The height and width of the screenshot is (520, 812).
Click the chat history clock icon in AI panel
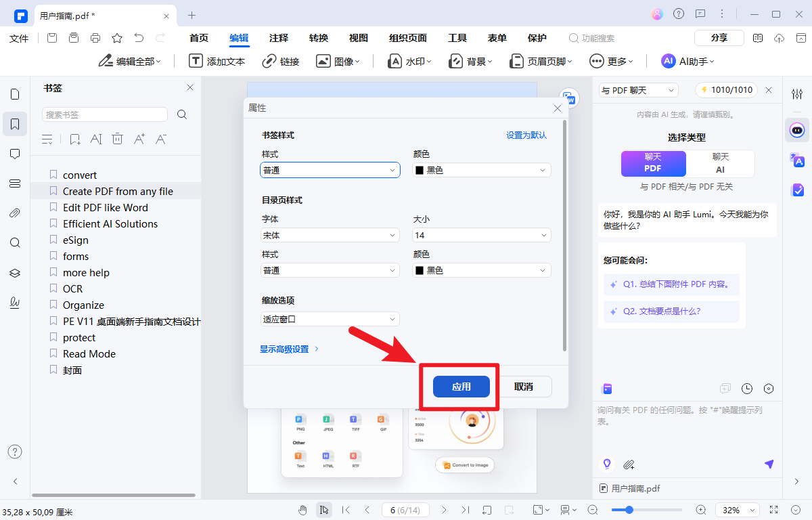(x=746, y=388)
